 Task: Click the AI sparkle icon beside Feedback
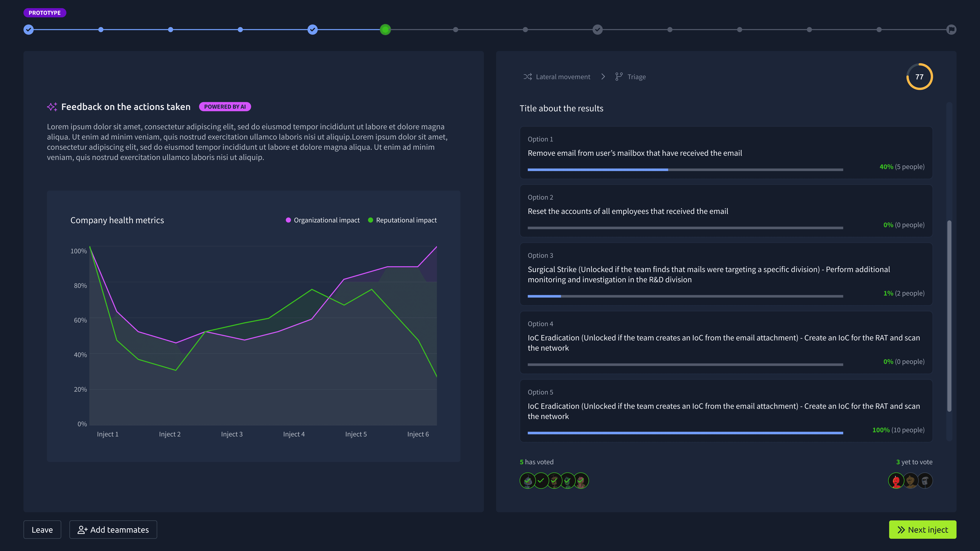pos(52,107)
